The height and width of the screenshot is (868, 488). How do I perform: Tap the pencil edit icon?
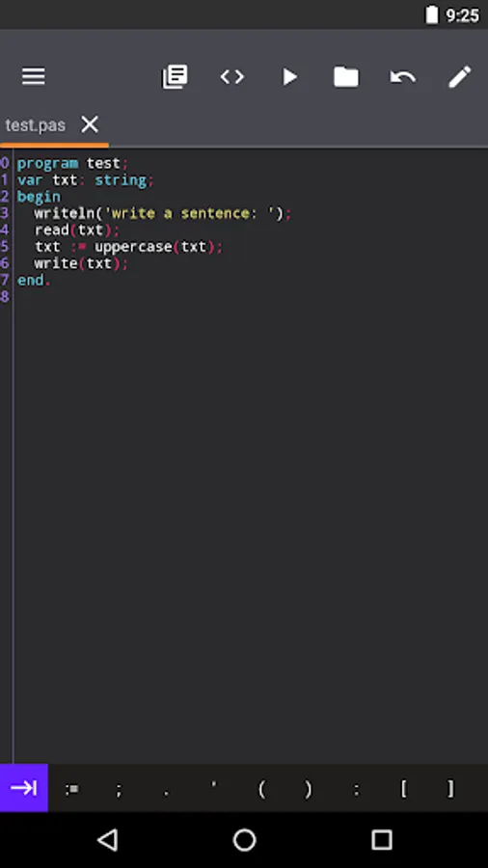(460, 76)
